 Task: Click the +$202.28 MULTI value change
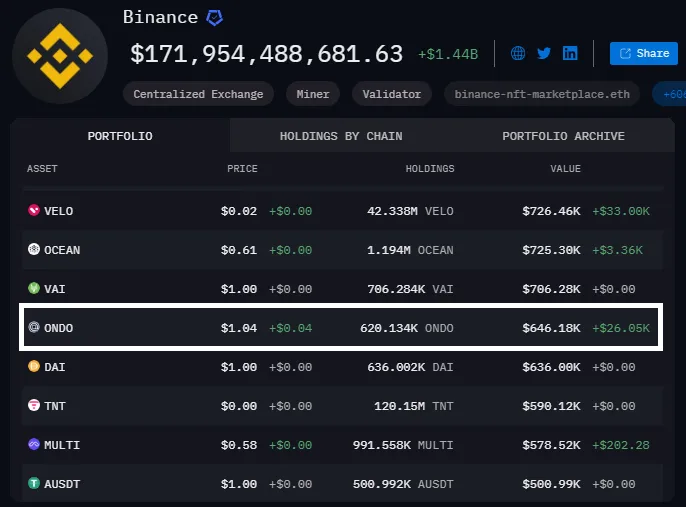click(621, 445)
